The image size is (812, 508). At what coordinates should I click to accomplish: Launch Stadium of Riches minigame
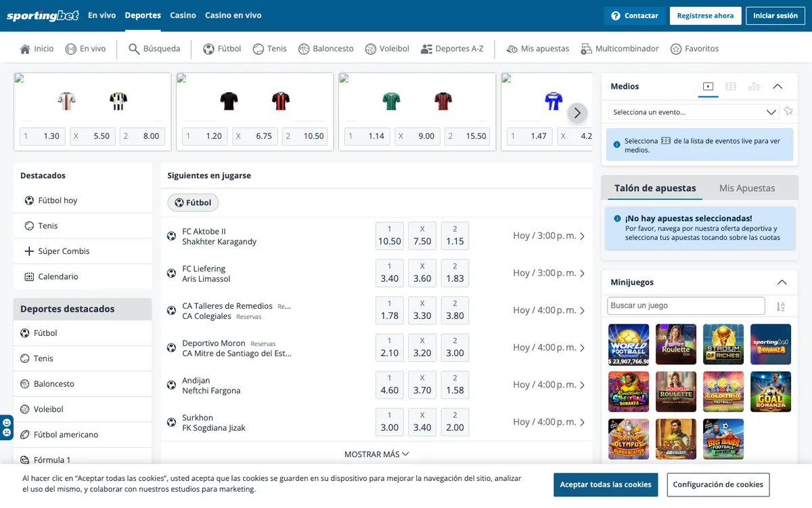point(723,344)
